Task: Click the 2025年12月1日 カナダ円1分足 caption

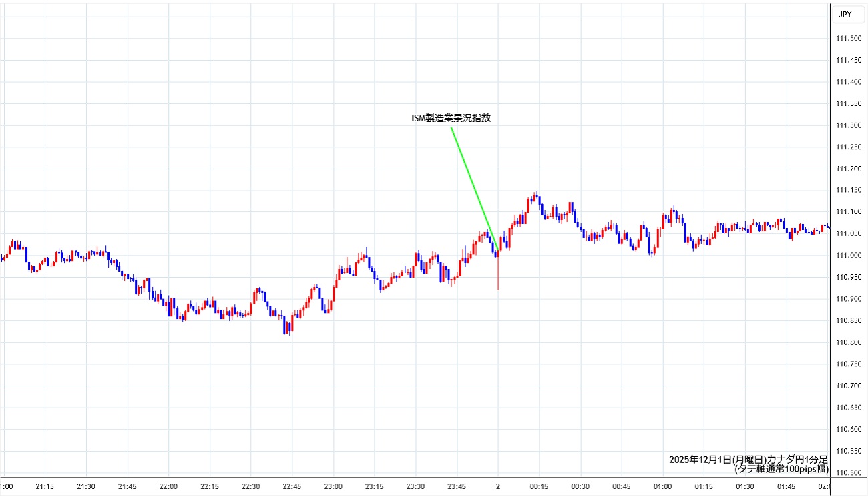Action: 748,460
